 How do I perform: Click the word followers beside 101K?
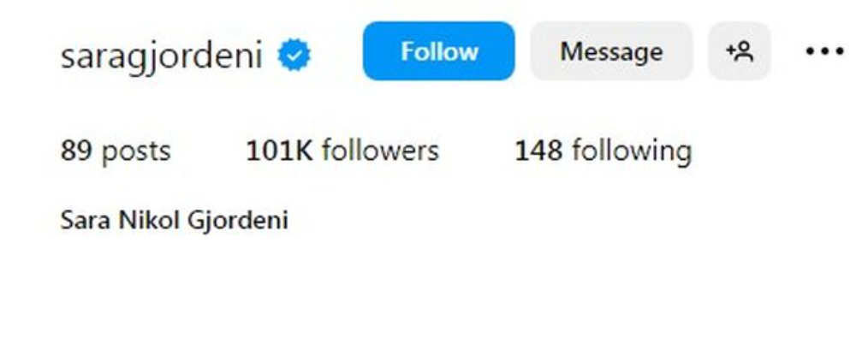tap(380, 151)
